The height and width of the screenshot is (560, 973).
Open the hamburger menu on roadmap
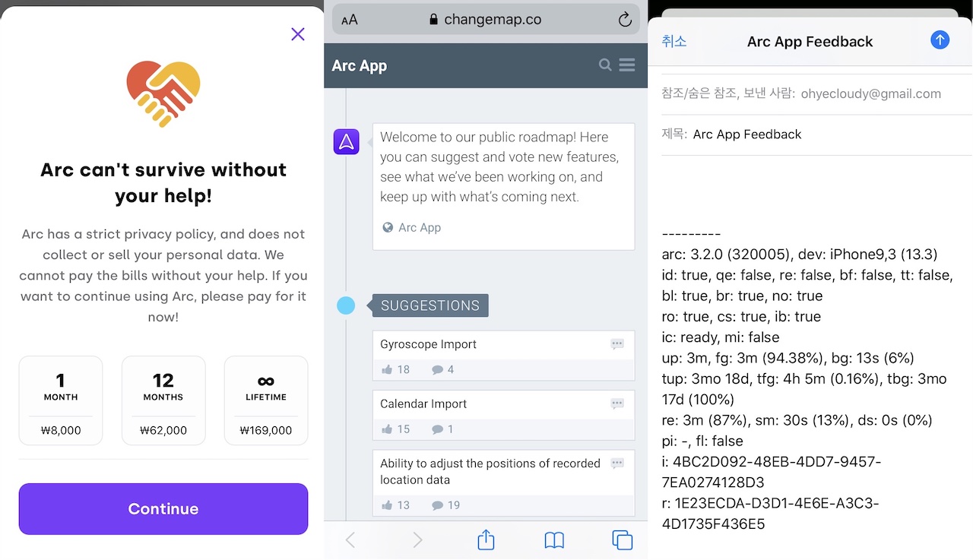click(x=627, y=65)
